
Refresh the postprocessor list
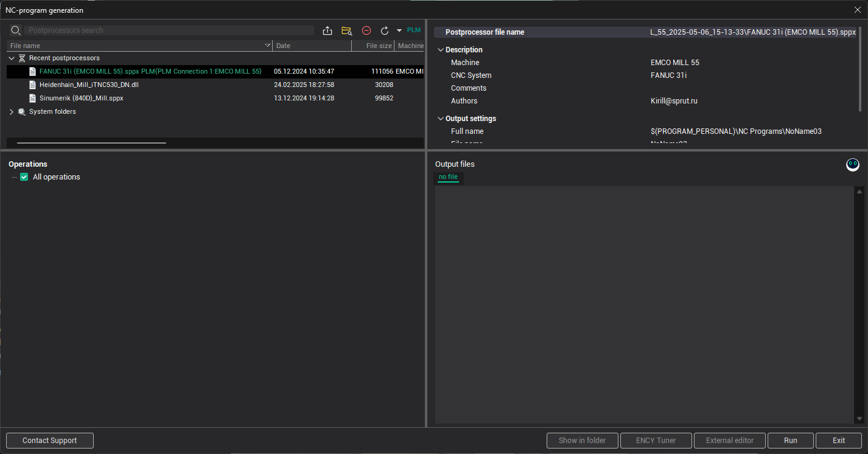(385, 30)
